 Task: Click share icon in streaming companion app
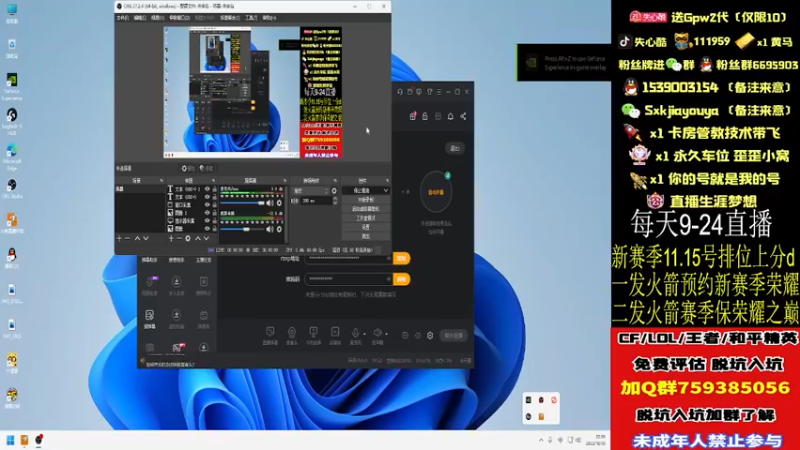tap(463, 116)
